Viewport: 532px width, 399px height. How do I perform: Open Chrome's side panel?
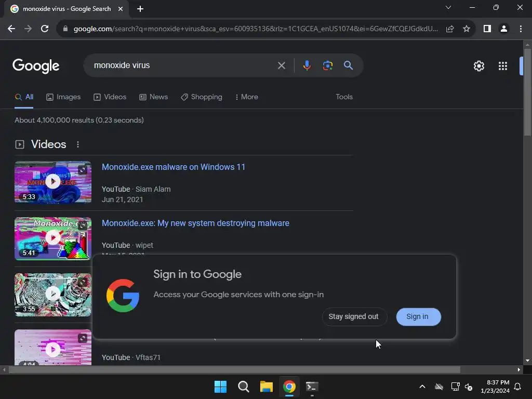487,29
